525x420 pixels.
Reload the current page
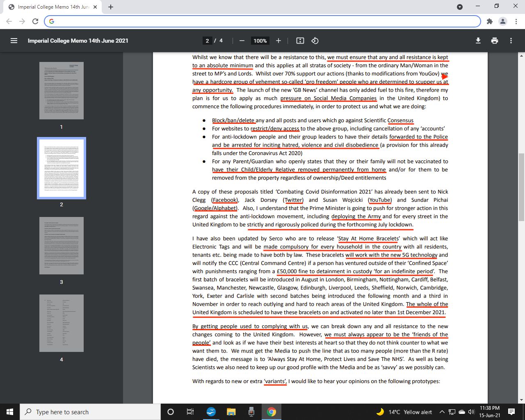(x=35, y=21)
